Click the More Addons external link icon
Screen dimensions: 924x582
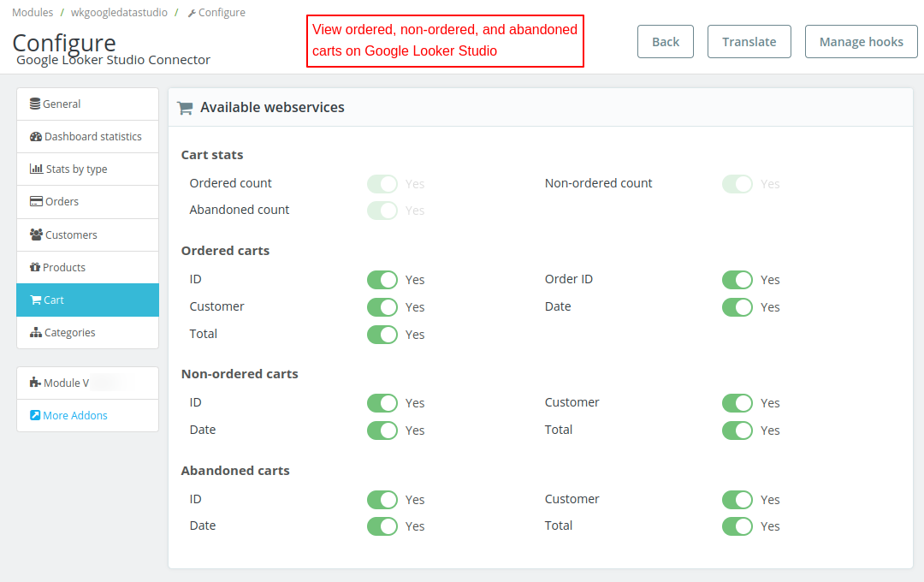[35, 415]
